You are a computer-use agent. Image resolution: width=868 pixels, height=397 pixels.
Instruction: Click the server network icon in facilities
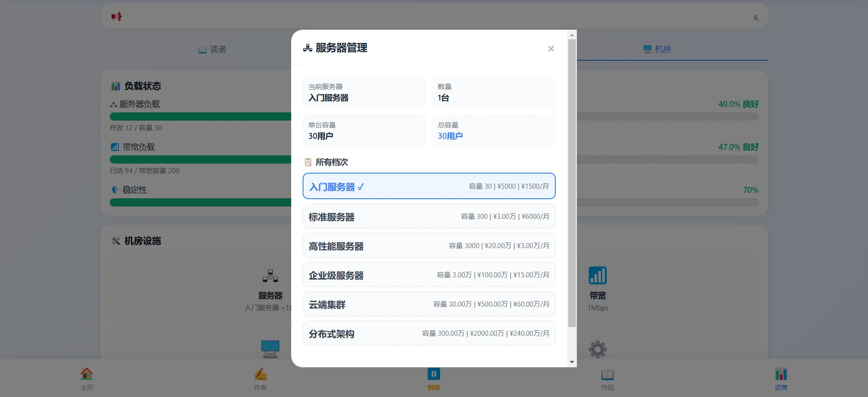click(270, 275)
